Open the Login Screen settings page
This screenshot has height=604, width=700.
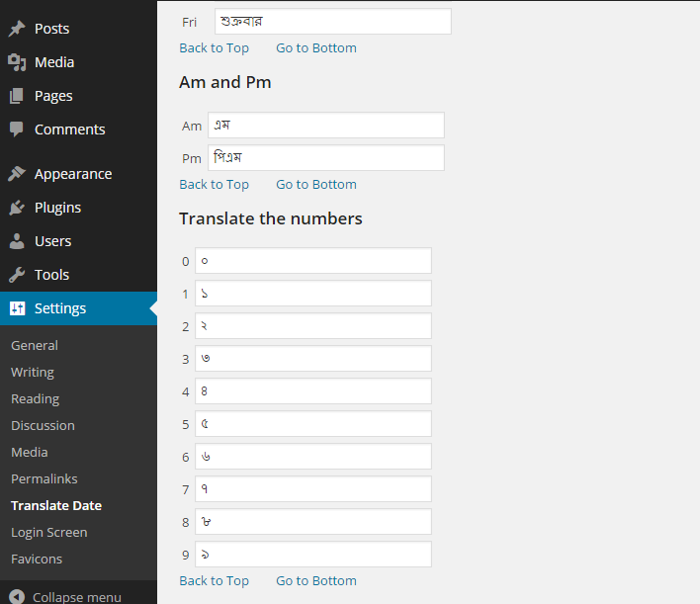(x=49, y=532)
